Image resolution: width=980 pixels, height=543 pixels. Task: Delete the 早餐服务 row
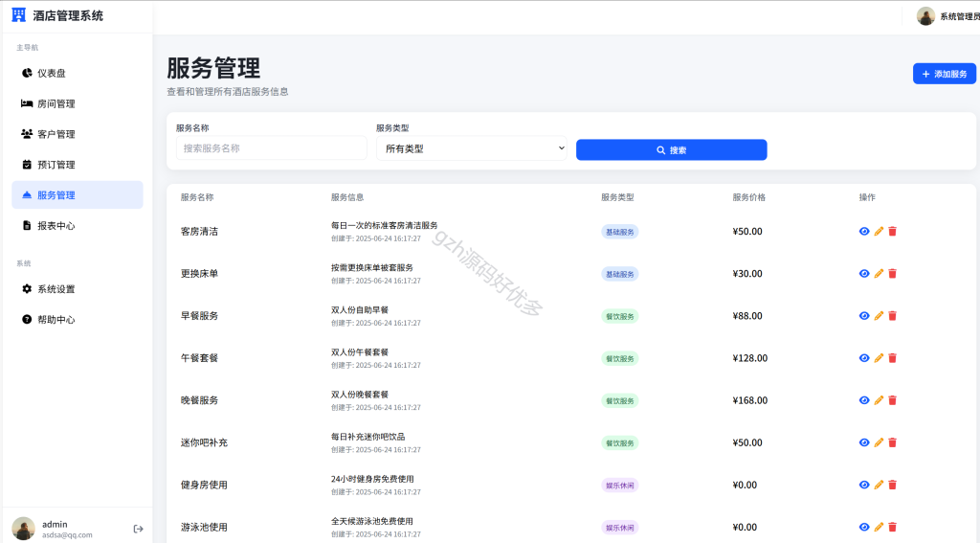[893, 316]
